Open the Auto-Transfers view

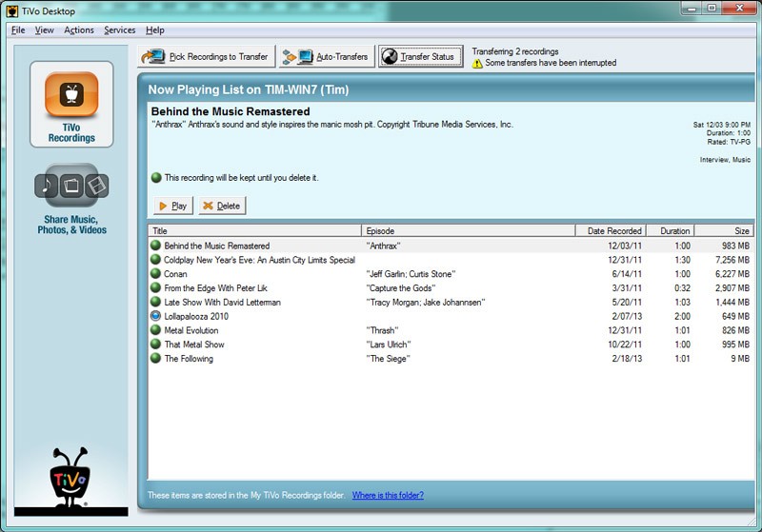pos(326,57)
